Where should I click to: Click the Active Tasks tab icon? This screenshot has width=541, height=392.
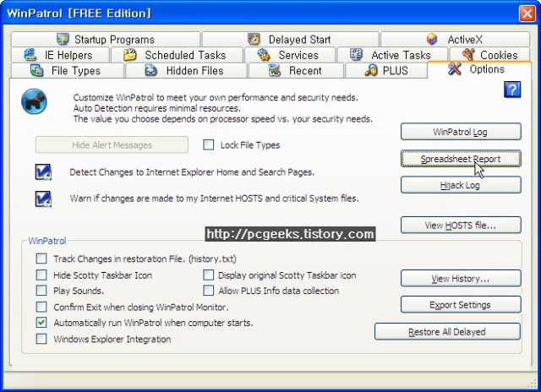tap(356, 54)
